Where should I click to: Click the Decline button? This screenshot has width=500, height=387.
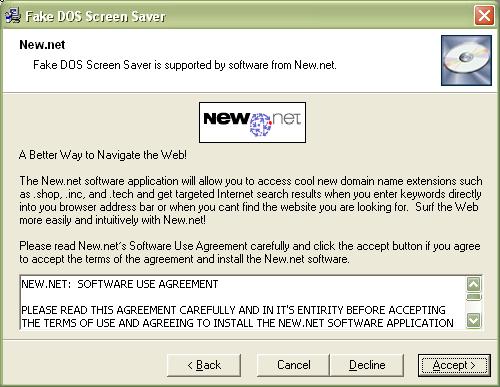[367, 365]
